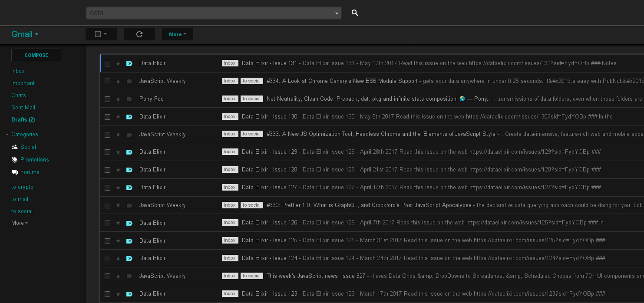Open the Chats folder

pos(19,95)
